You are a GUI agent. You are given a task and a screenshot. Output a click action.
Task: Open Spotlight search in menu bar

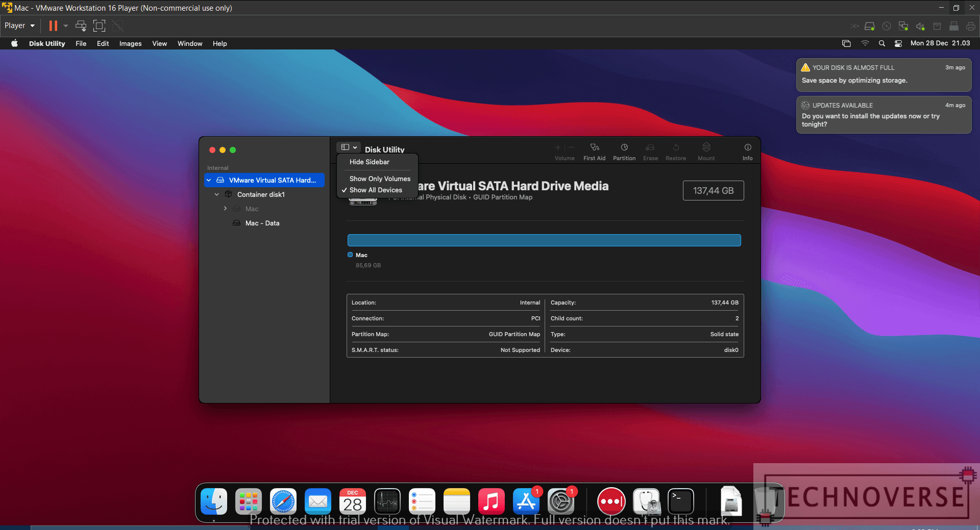pyautogui.click(x=881, y=43)
